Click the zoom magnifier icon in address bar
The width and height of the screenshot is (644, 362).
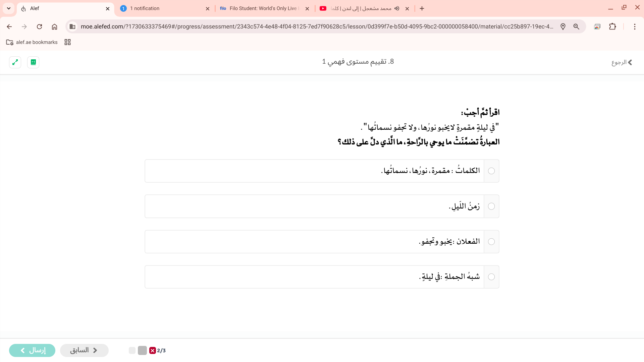[x=576, y=26]
